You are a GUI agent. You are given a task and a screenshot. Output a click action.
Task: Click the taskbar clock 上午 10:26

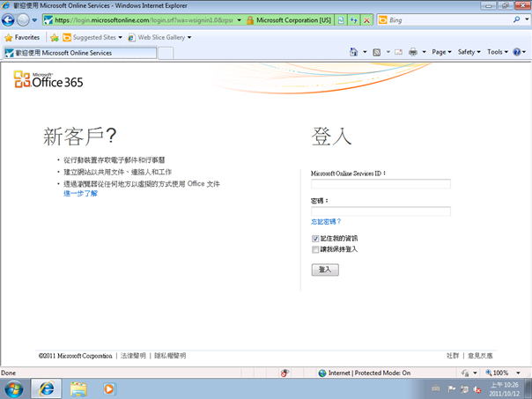click(504, 385)
